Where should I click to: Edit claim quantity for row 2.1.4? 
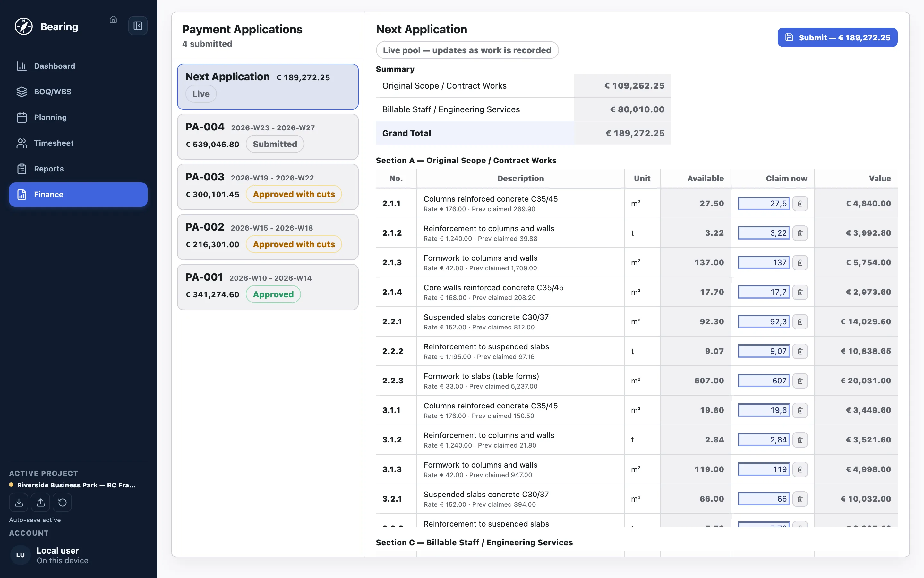[x=764, y=292]
